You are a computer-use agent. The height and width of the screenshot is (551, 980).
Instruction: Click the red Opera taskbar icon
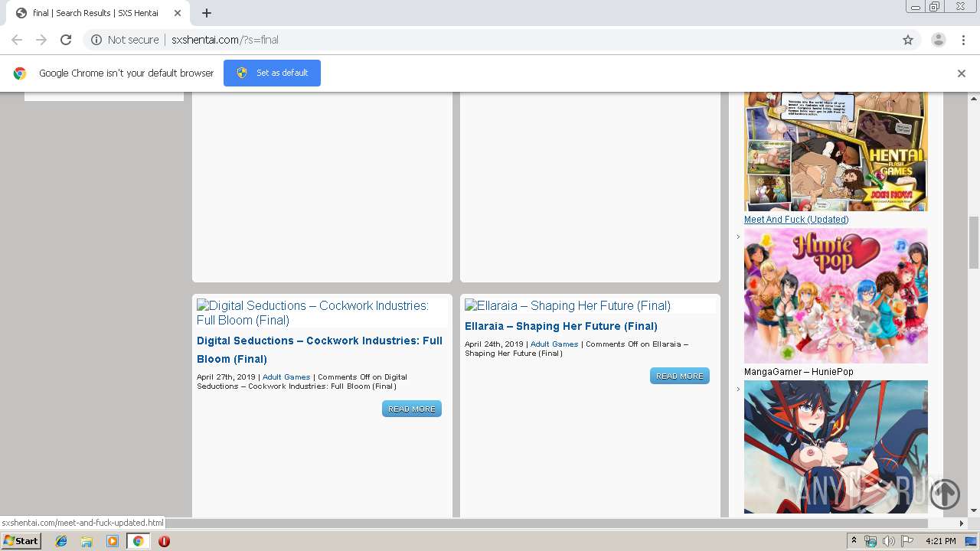coord(164,541)
